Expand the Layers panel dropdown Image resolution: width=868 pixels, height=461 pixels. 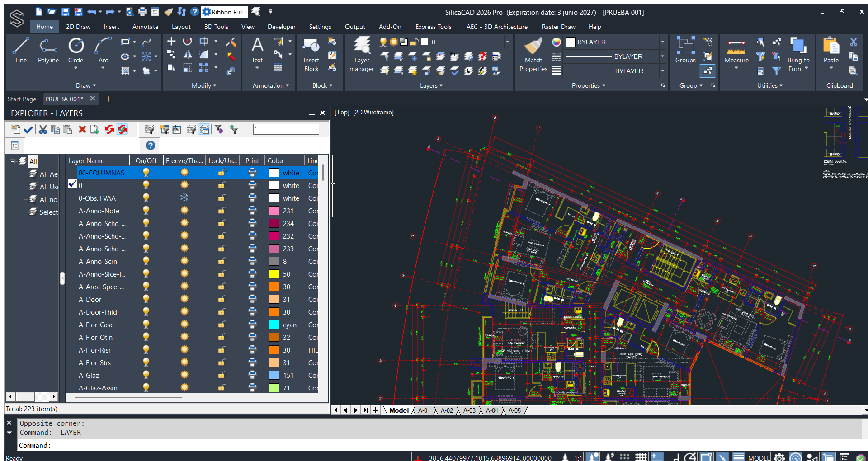(431, 85)
